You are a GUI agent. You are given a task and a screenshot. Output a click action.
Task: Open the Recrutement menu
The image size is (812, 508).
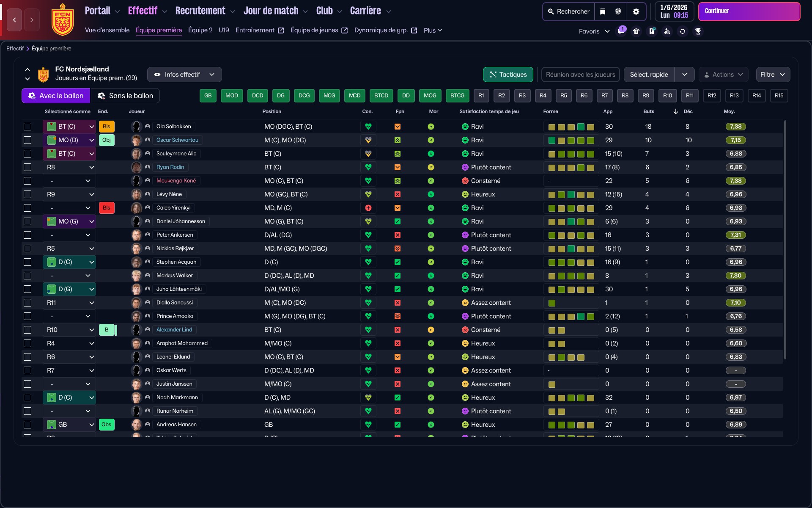200,11
